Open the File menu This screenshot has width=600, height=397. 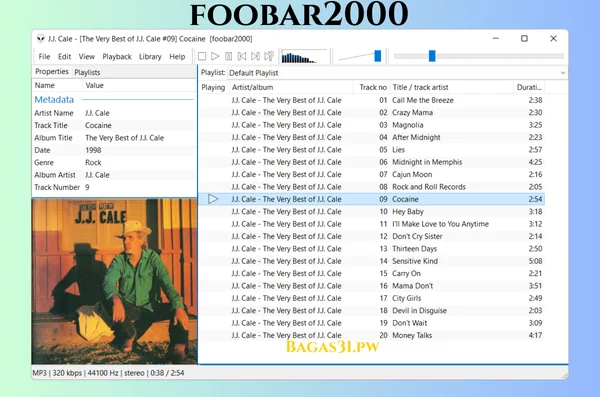point(44,57)
